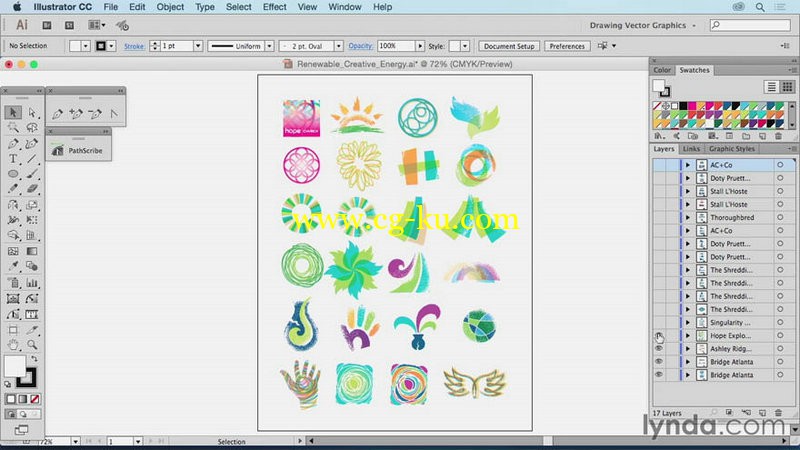Set paint mode to Gradient in the toolbox
The width and height of the screenshot is (800, 450).
point(23,399)
